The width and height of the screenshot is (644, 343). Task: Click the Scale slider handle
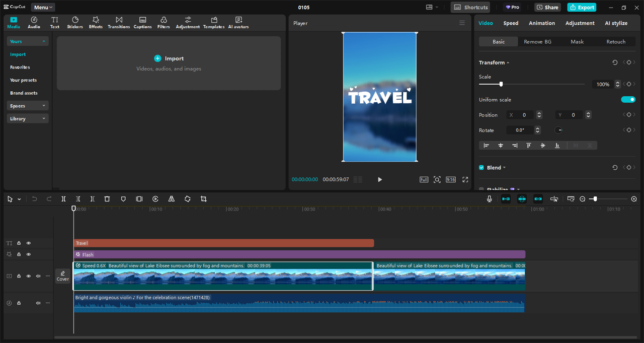[x=501, y=84]
